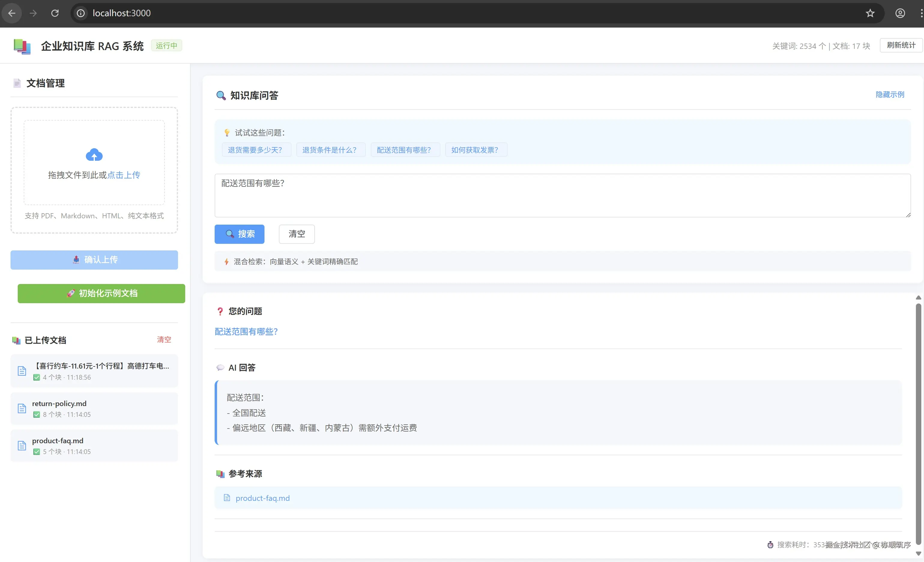Click the product-faq.md document icon in sources
This screenshot has width=924, height=562.
[x=227, y=498]
